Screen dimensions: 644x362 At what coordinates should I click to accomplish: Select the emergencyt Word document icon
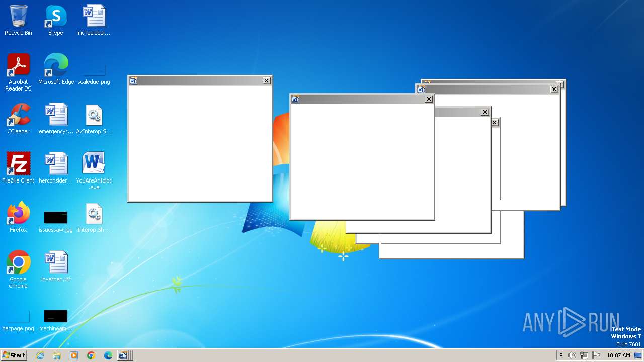coord(56,119)
